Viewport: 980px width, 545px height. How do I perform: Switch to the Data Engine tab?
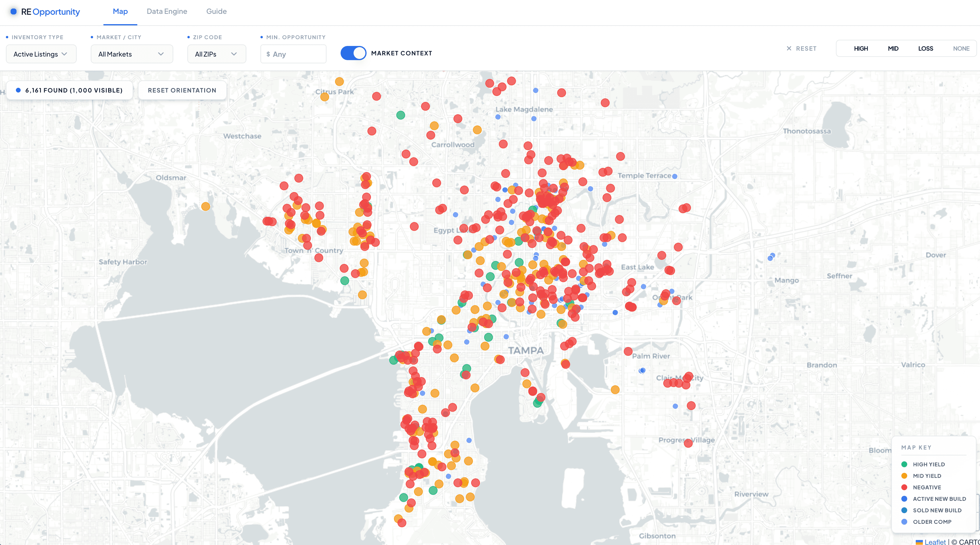pos(167,11)
